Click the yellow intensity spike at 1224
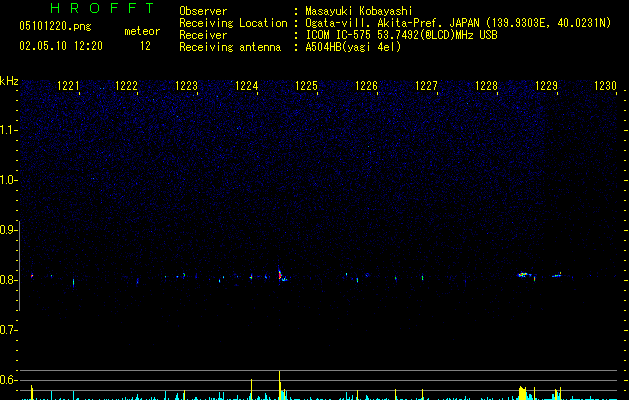Image resolution: width=629 pixels, height=400 pixels. coord(252,389)
